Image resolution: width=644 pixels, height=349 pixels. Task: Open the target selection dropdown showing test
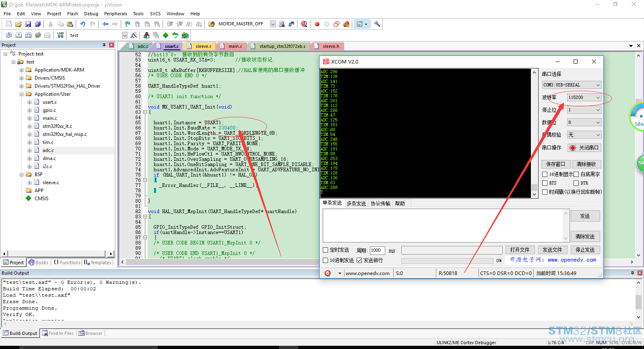coord(125,35)
